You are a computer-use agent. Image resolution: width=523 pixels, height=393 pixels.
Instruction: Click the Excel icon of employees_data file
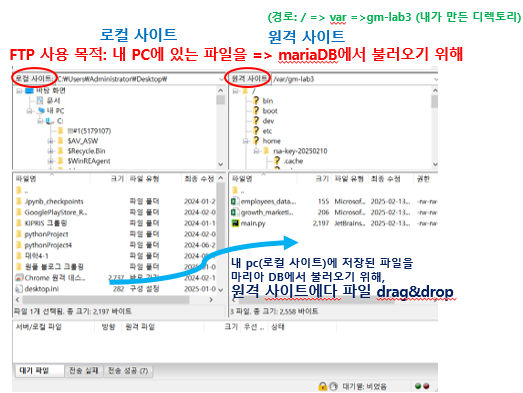pyautogui.click(x=234, y=201)
